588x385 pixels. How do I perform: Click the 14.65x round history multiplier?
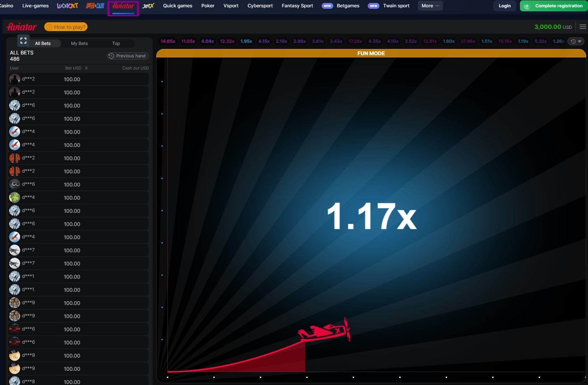168,41
